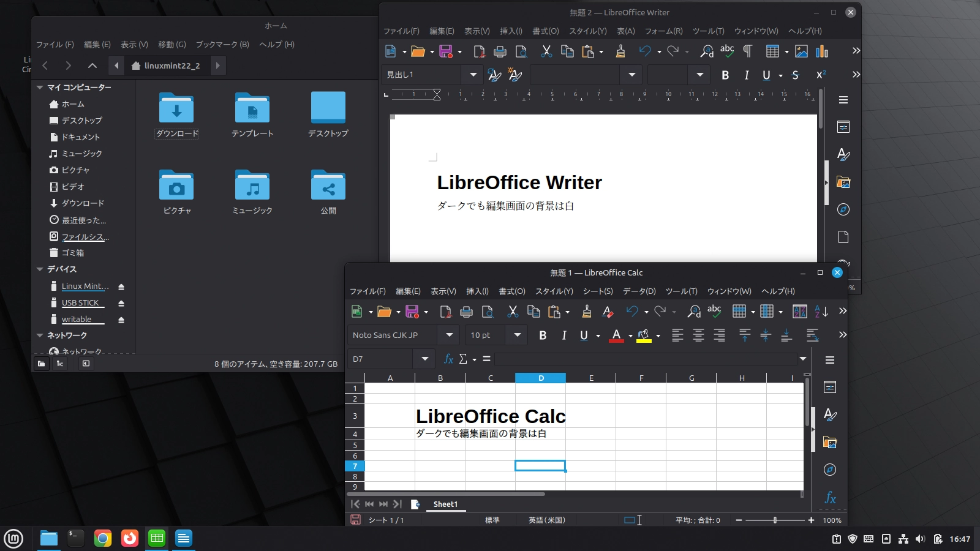The height and width of the screenshot is (551, 980).
Task: Align Center icon in Calc formatting bar
Action: 698,335
